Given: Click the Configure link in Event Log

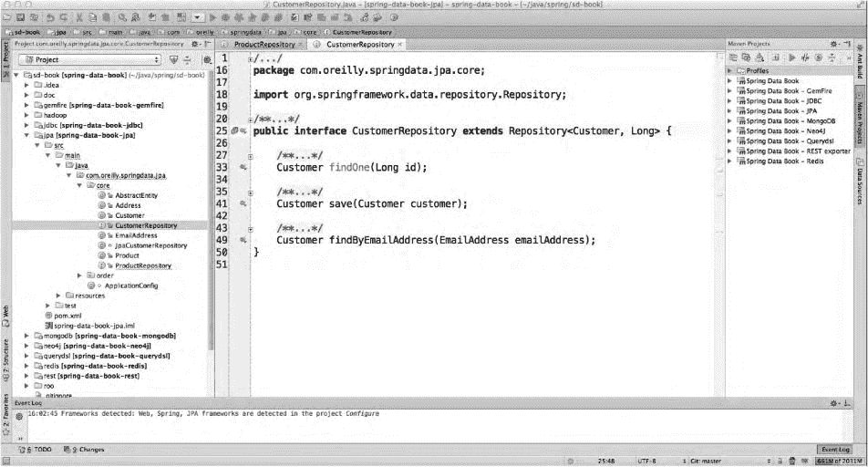Looking at the screenshot, I should click(x=362, y=413).
